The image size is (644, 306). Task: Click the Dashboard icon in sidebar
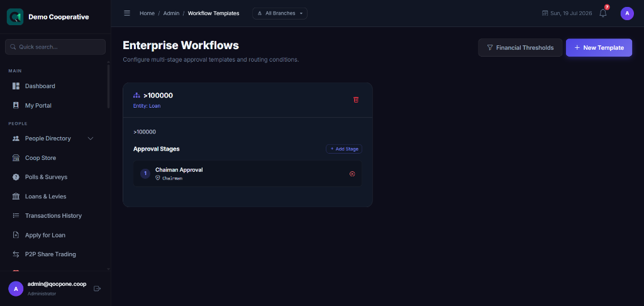(16, 86)
